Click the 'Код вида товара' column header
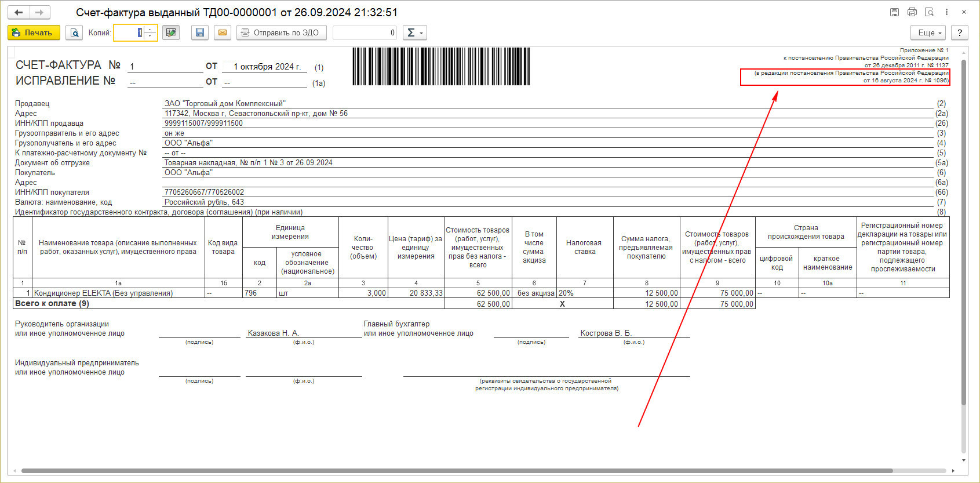 pyautogui.click(x=223, y=247)
